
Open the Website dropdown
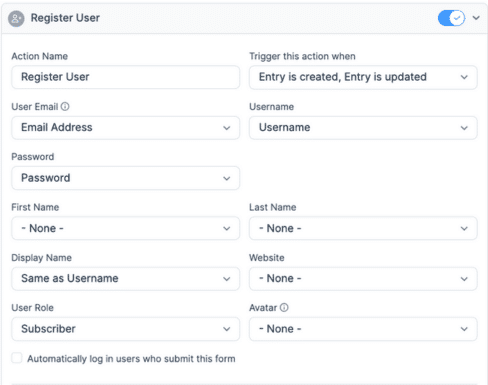click(x=363, y=279)
